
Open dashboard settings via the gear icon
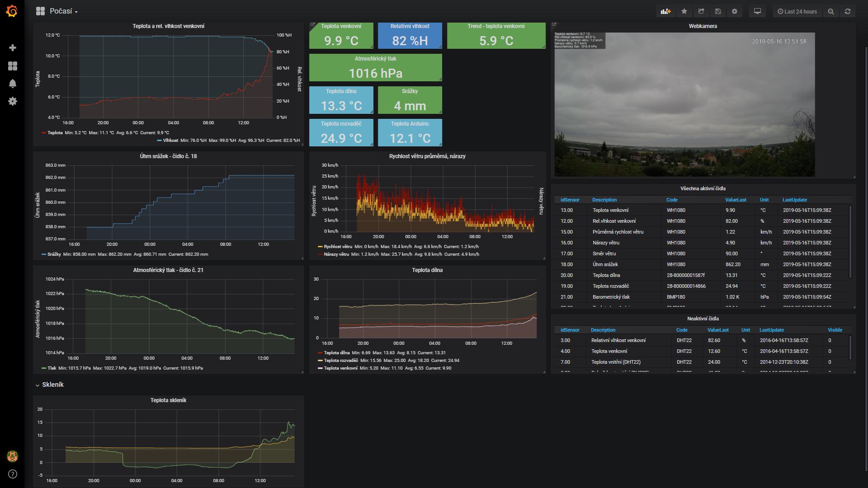[x=735, y=11]
